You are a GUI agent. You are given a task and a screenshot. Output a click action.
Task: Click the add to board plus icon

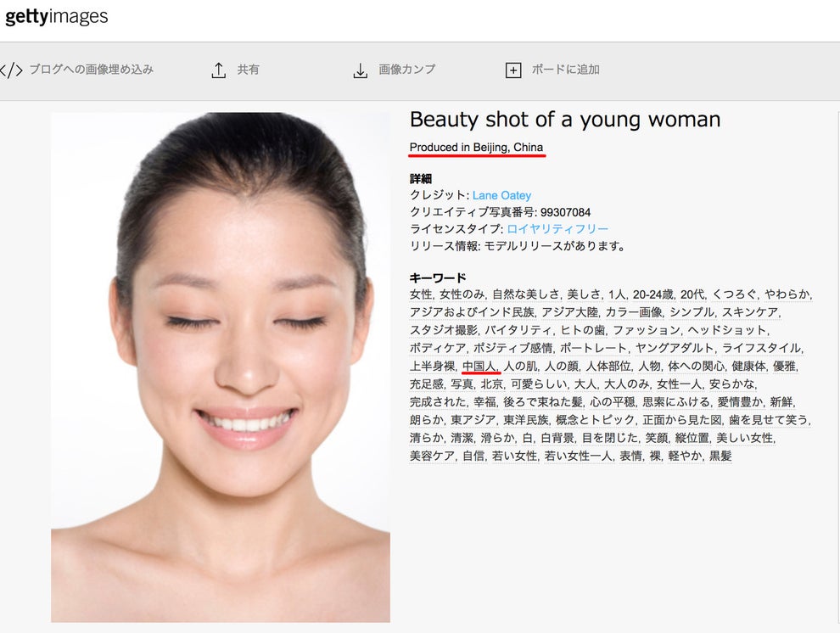[513, 70]
